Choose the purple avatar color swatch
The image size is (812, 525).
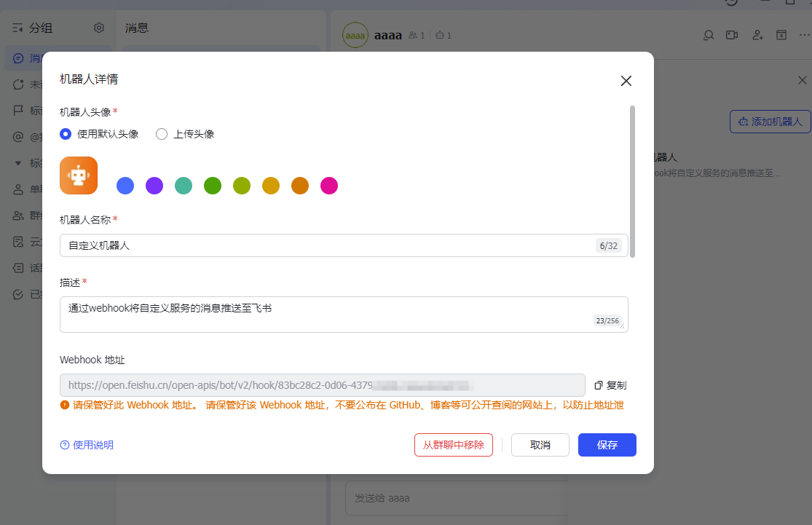click(154, 186)
